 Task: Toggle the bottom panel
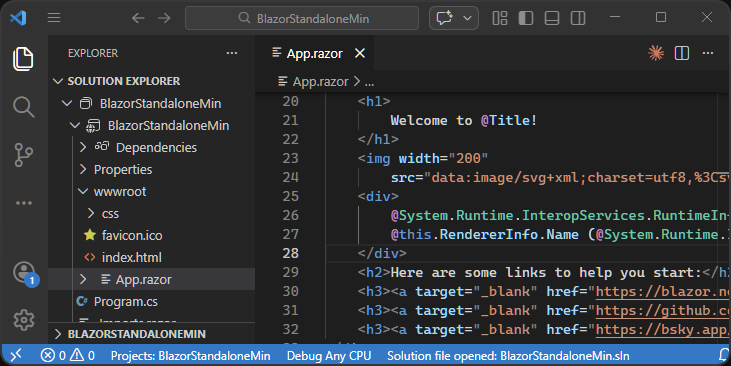pos(552,18)
